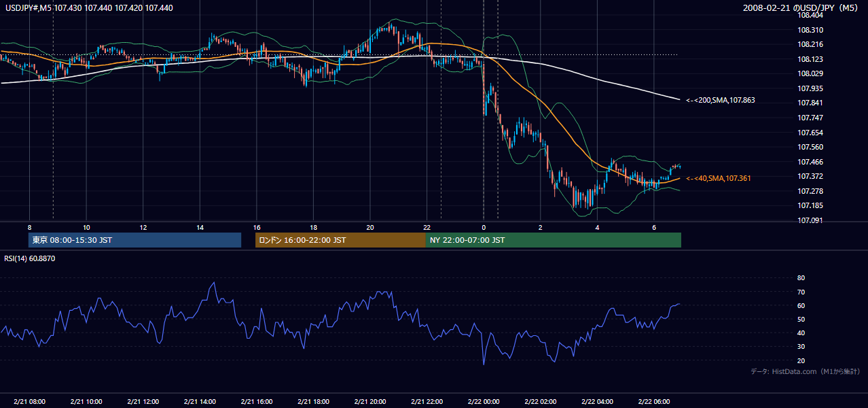
Task: Click price axis value 108.123
Action: point(810,59)
